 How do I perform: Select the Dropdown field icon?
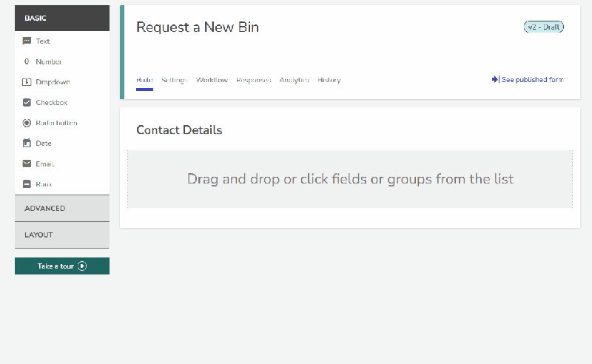pyautogui.click(x=27, y=82)
